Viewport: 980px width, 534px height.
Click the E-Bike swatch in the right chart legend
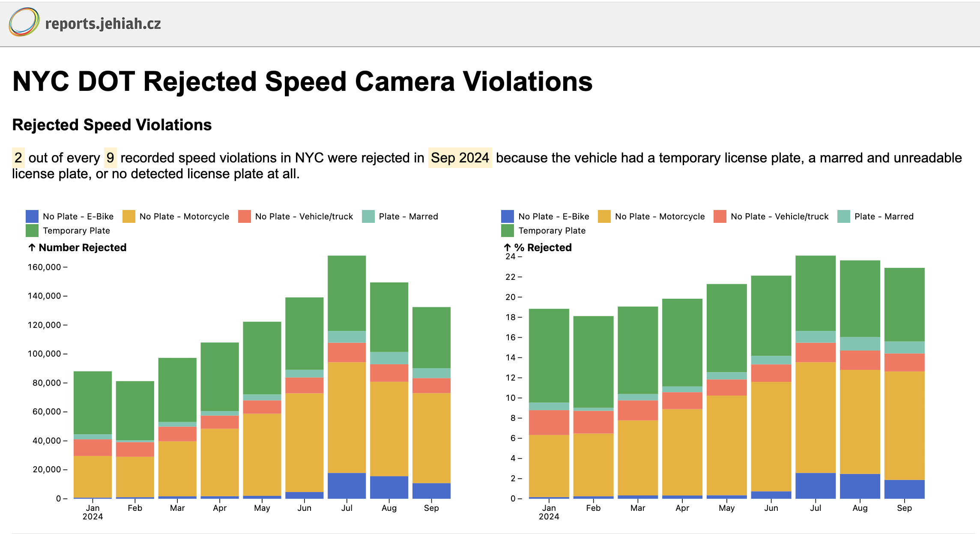point(507,216)
